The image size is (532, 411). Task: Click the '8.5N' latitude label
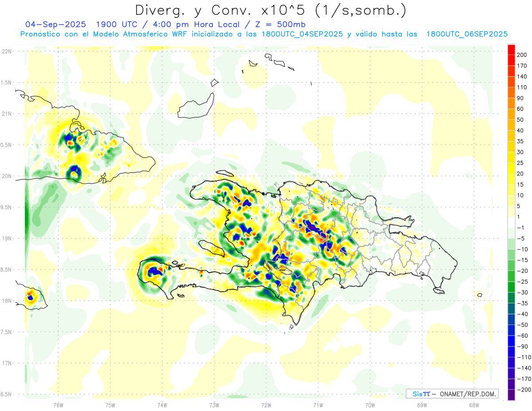7,270
